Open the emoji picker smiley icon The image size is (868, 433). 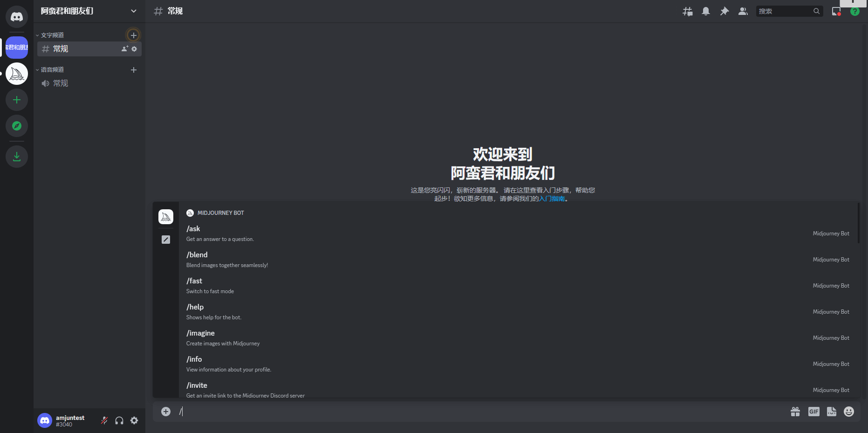coord(849,412)
